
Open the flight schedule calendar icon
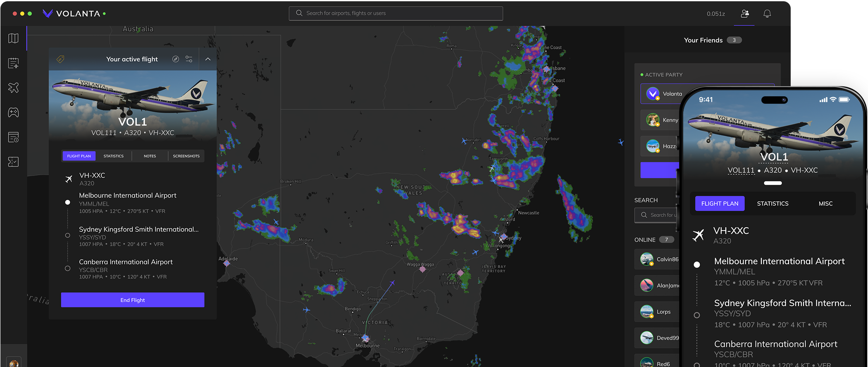point(13,63)
